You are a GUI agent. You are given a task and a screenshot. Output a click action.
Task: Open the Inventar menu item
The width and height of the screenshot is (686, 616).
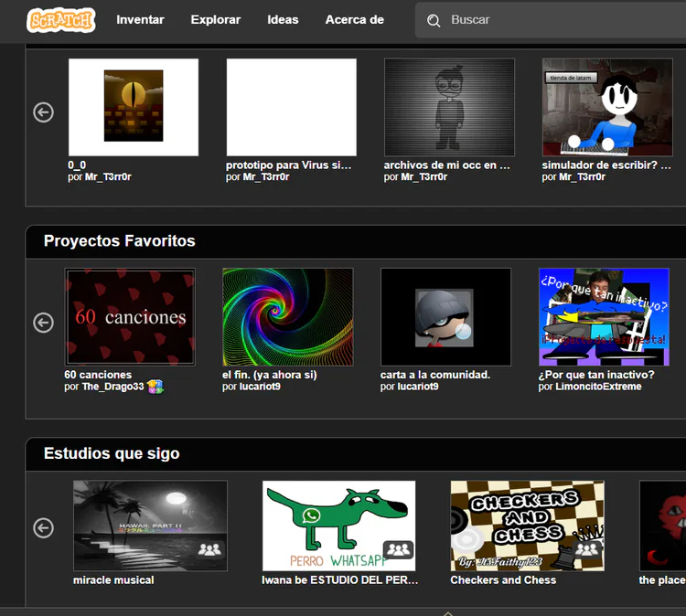click(x=140, y=20)
